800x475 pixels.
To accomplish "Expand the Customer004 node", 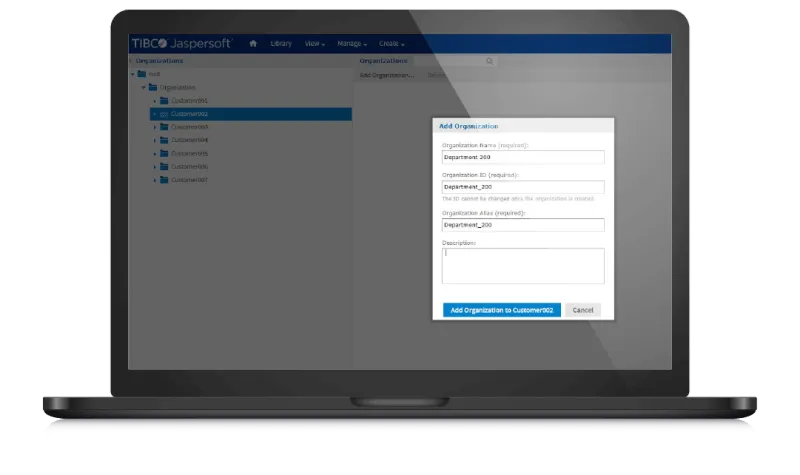I will [155, 140].
